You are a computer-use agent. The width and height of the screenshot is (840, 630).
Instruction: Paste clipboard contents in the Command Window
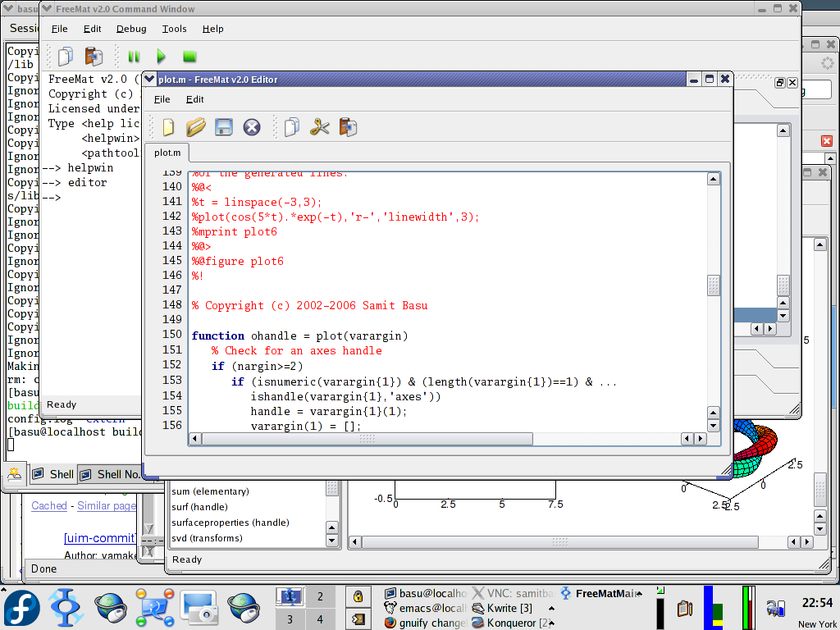coord(94,57)
